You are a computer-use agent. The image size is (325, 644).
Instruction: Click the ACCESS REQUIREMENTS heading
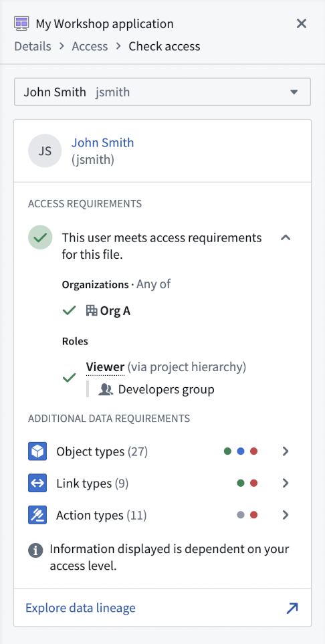click(85, 204)
